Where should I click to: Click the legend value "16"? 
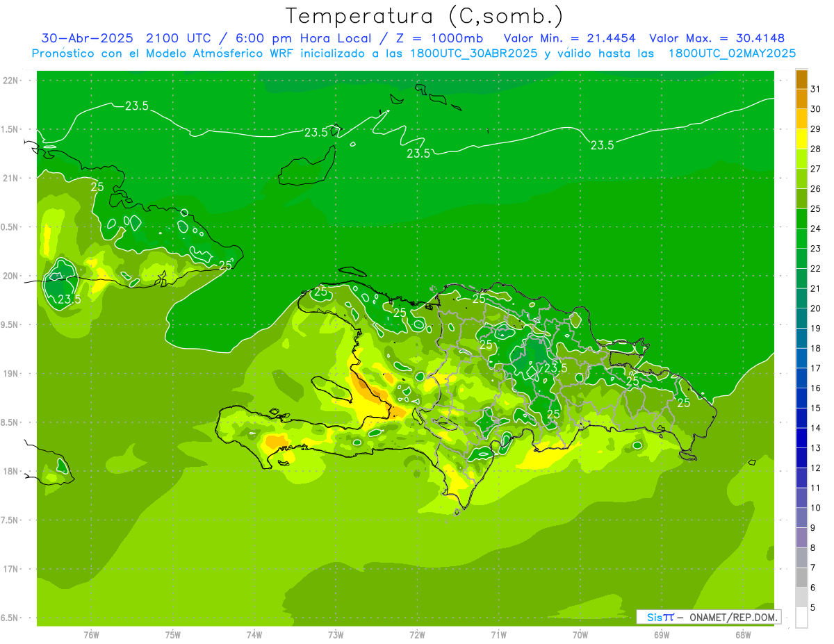point(816,388)
